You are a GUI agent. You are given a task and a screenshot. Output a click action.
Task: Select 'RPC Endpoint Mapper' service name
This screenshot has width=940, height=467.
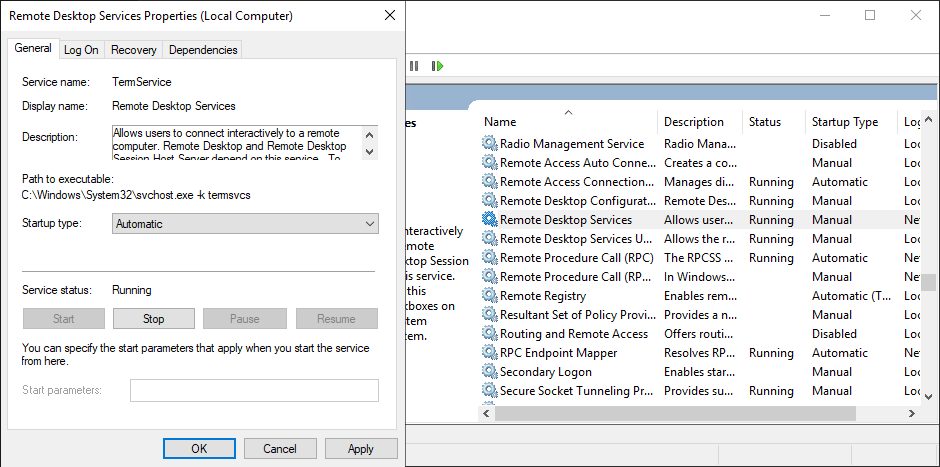(x=559, y=352)
